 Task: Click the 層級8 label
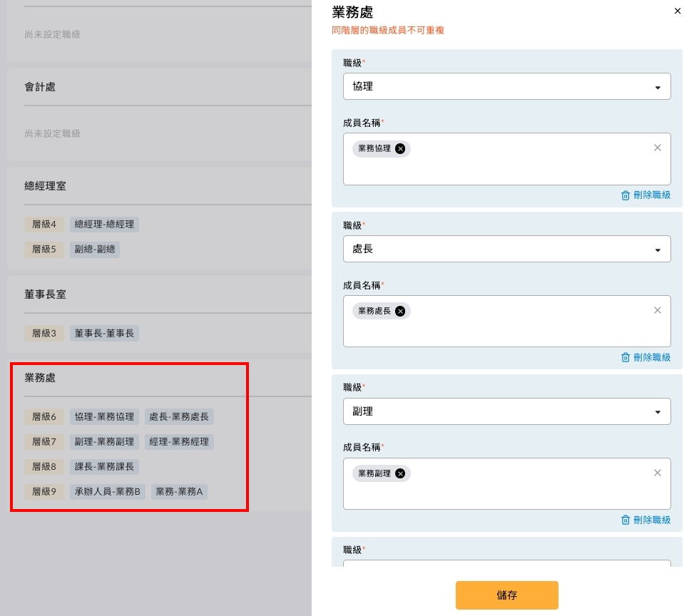point(44,466)
